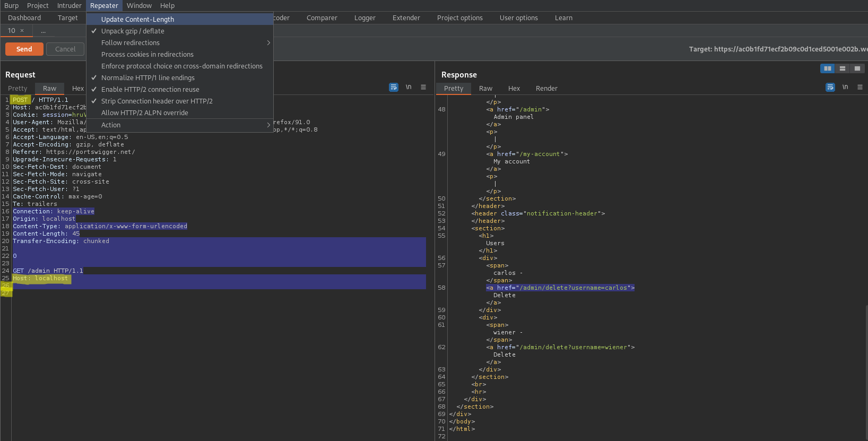The image size is (868, 441).
Task: Click the /my-account href line in response
Action: click(x=527, y=154)
